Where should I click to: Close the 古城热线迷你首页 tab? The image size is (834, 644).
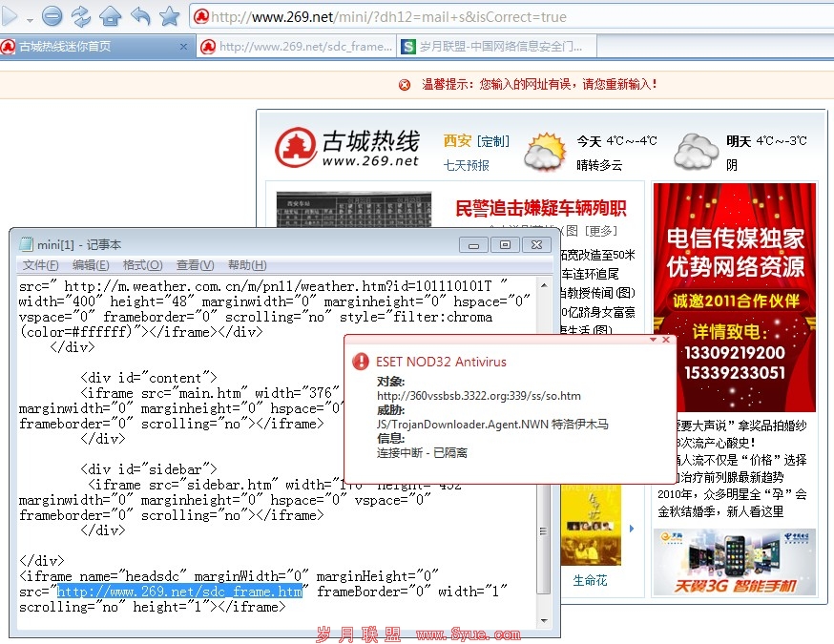pyautogui.click(x=183, y=47)
